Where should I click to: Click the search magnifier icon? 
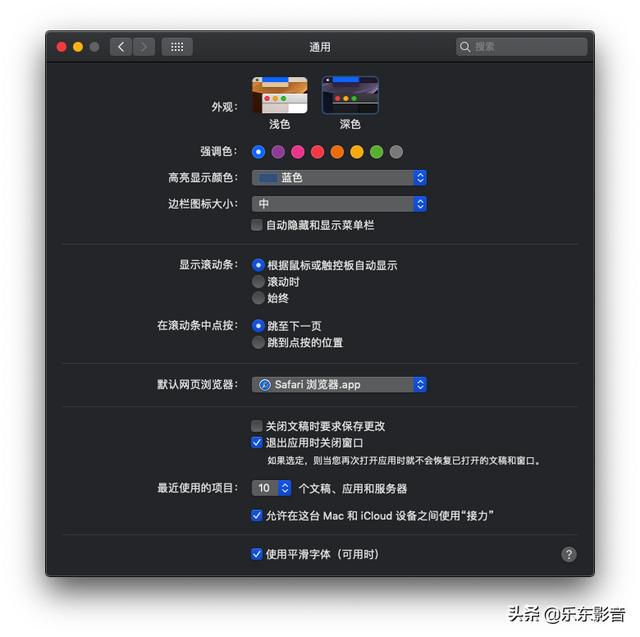[465, 47]
